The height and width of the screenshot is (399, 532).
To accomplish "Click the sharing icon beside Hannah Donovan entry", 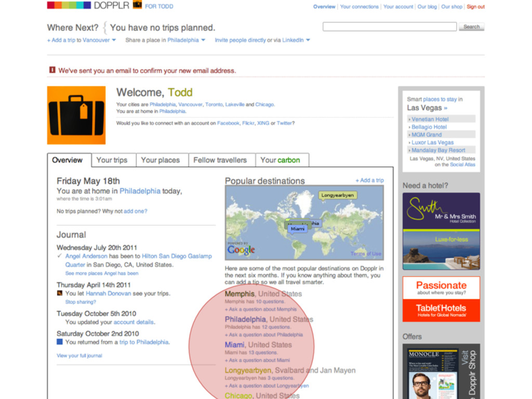I will coord(60,293).
